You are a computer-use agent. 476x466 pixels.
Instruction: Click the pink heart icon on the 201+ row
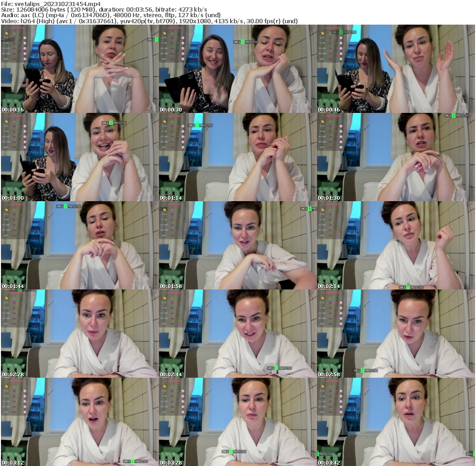tap(25, 59)
